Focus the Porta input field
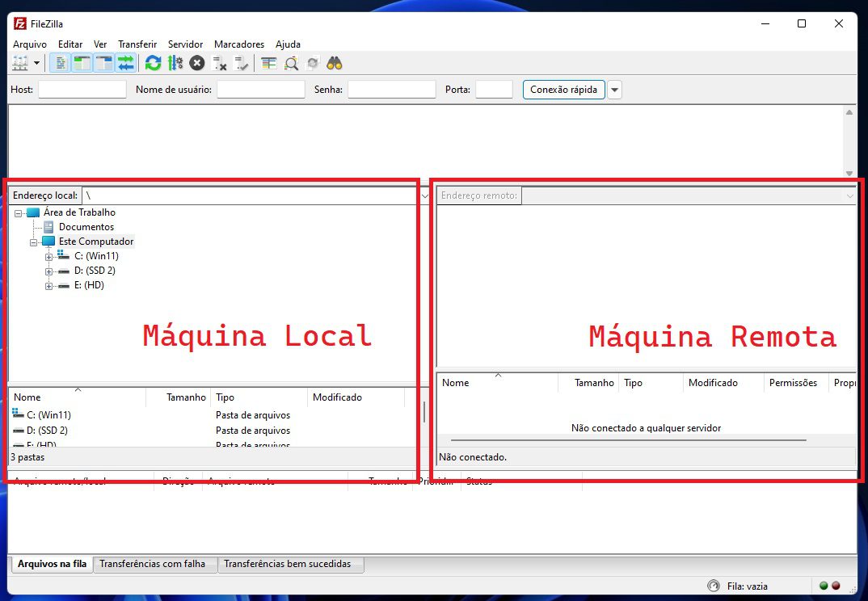 pos(494,90)
